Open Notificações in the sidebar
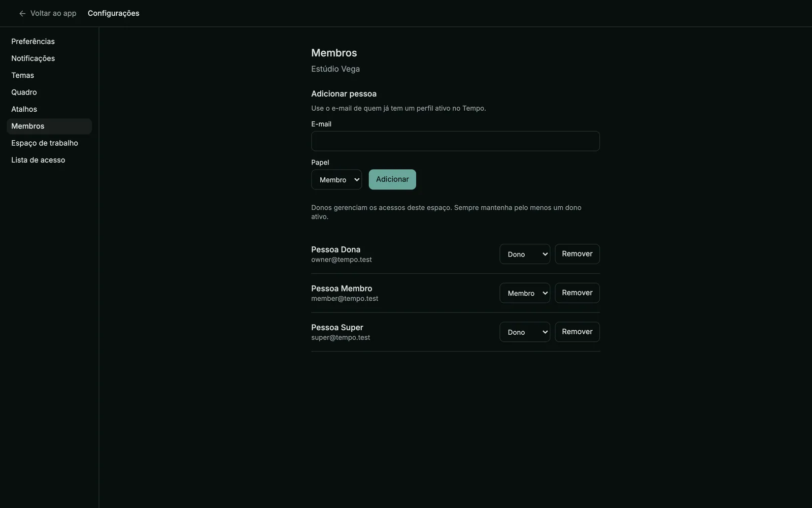The image size is (812, 508). coord(49,58)
